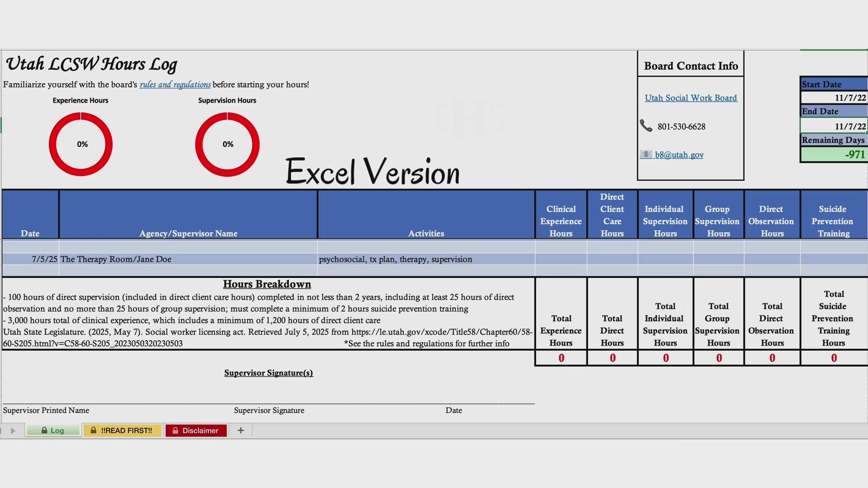
Task: Open the Utah Social Work Board link
Action: pyautogui.click(x=691, y=98)
